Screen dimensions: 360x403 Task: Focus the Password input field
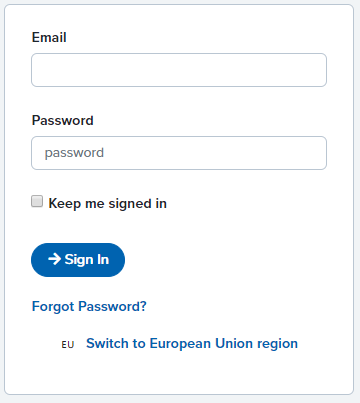tap(179, 153)
